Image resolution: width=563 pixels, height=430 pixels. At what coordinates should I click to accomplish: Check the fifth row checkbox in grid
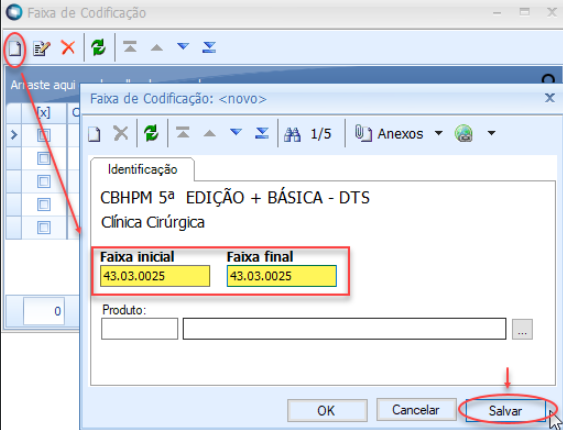click(44, 228)
